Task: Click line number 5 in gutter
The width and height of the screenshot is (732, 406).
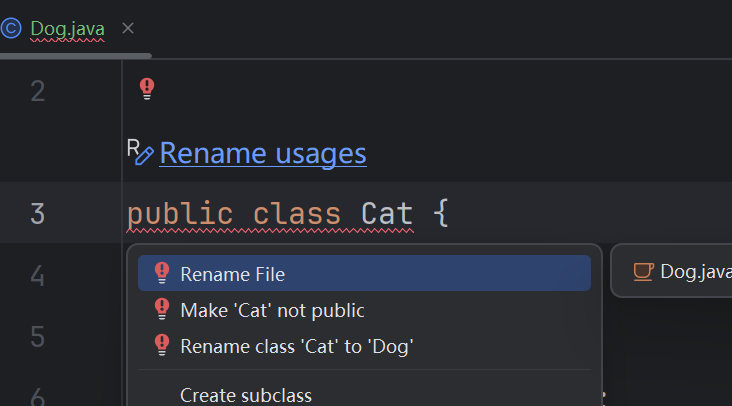Action: (x=38, y=336)
